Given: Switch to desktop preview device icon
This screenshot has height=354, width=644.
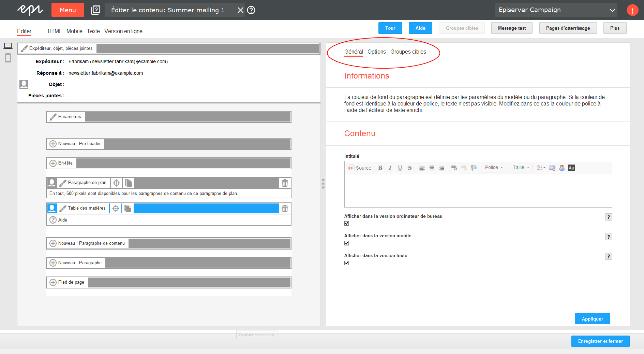Looking at the screenshot, I should click(8, 46).
